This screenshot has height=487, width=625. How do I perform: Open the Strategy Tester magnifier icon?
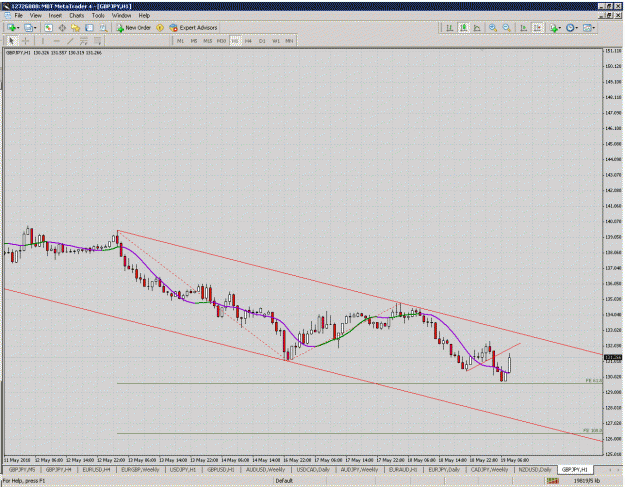pos(103,28)
